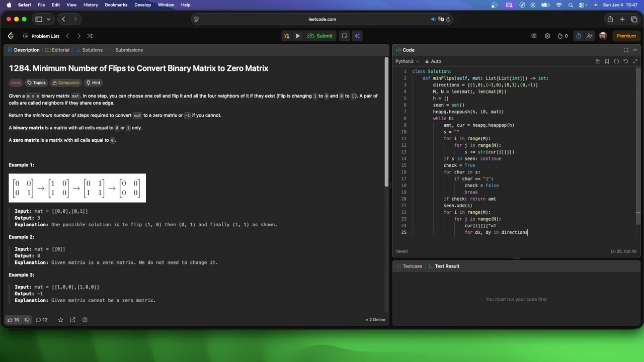
Task: Click the bookmark icon in code editor
Action: click(607, 61)
